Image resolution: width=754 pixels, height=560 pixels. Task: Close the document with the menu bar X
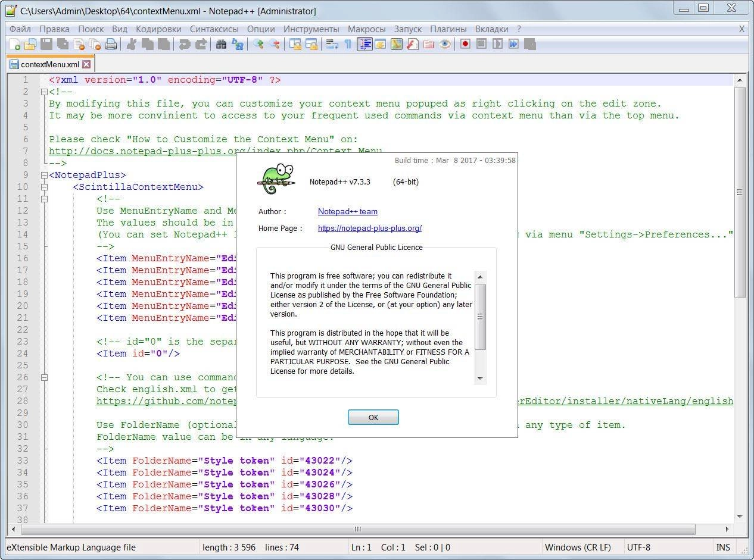pyautogui.click(x=741, y=29)
